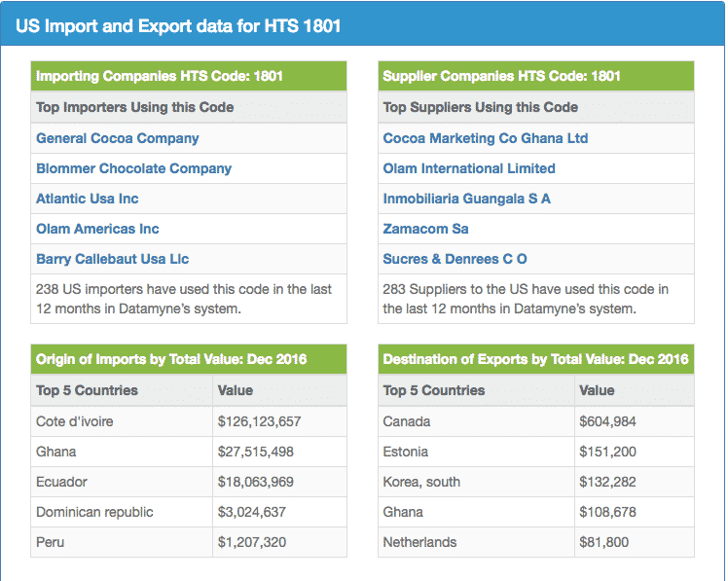728x581 pixels.
Task: Open Sucres & Denrees C O link
Action: [455, 259]
